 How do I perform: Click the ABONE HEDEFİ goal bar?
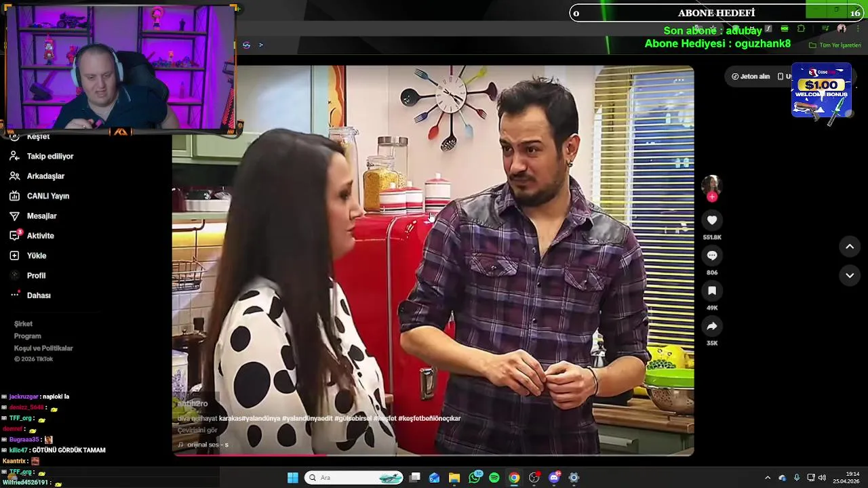click(717, 13)
